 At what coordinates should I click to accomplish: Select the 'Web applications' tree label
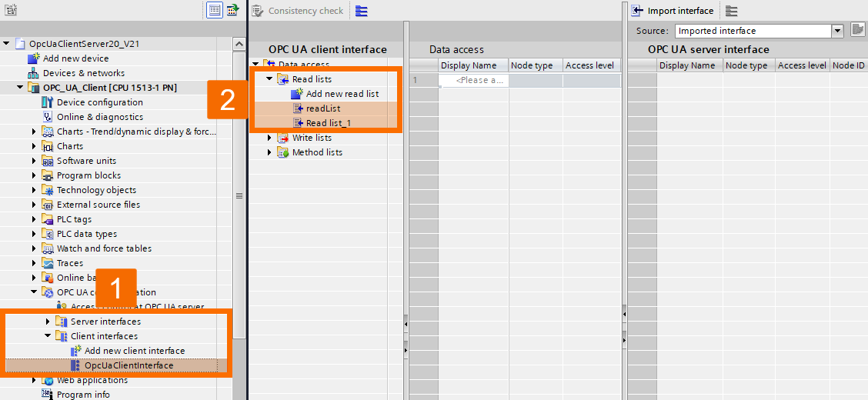click(92, 381)
